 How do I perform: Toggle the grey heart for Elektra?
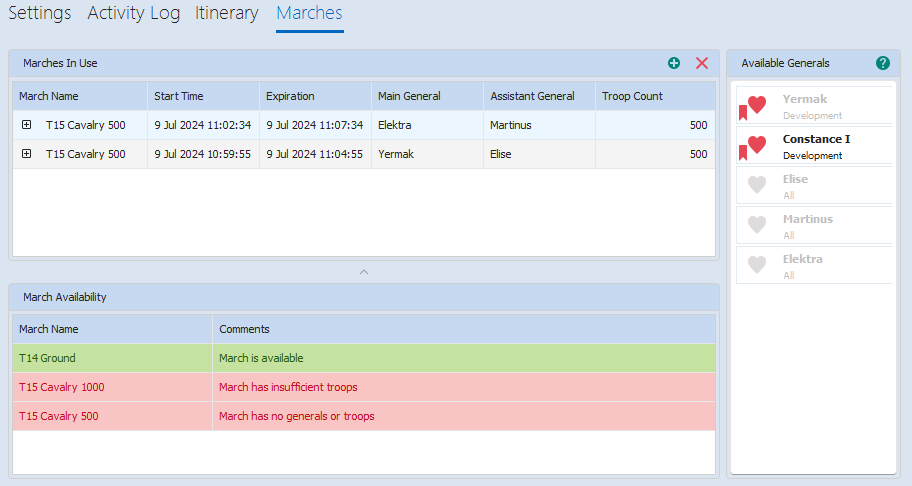pos(757,265)
